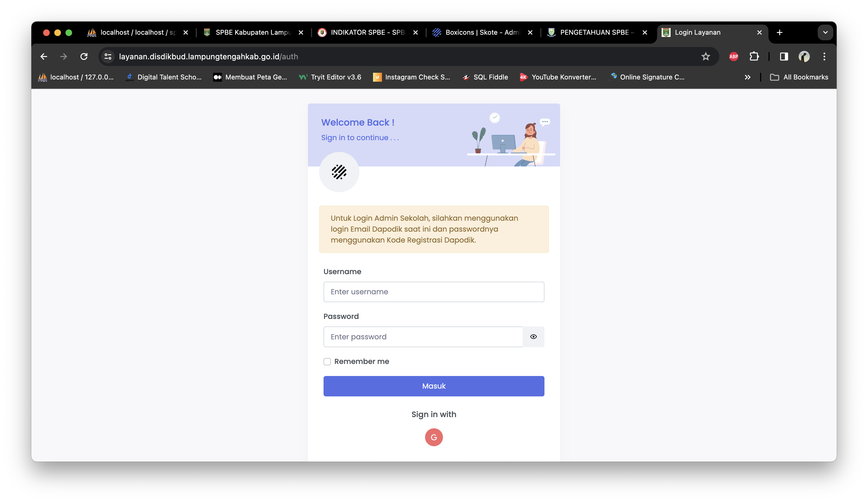Click the Google sign-in icon
This screenshot has width=868, height=503.
(434, 437)
